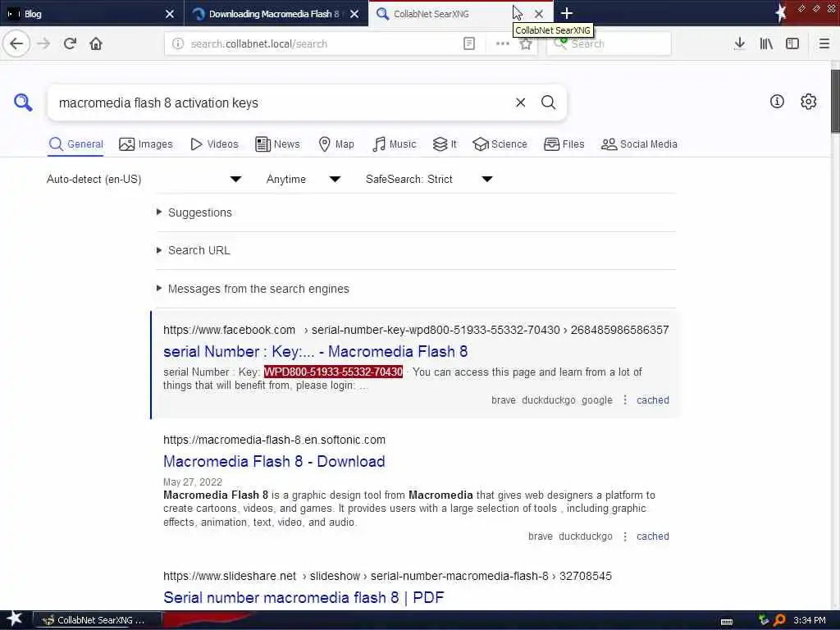Open 'Macromedia Flash 8 - Download' result
The width and height of the screenshot is (840, 630).
274,461
